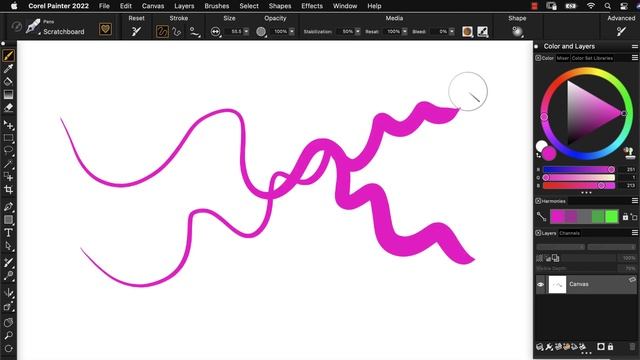640x360 pixels.
Task: Open the Size value dropdown
Action: [246, 31]
